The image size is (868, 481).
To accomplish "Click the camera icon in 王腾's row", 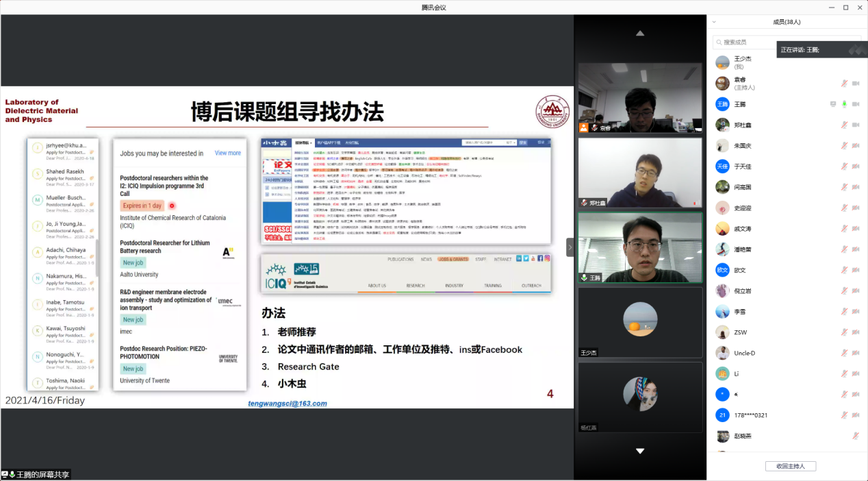I will [x=856, y=104].
